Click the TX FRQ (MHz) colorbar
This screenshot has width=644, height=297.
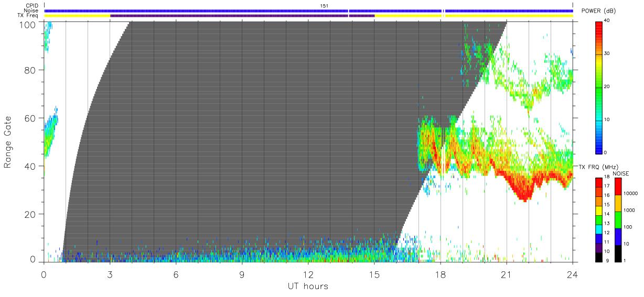click(x=599, y=219)
